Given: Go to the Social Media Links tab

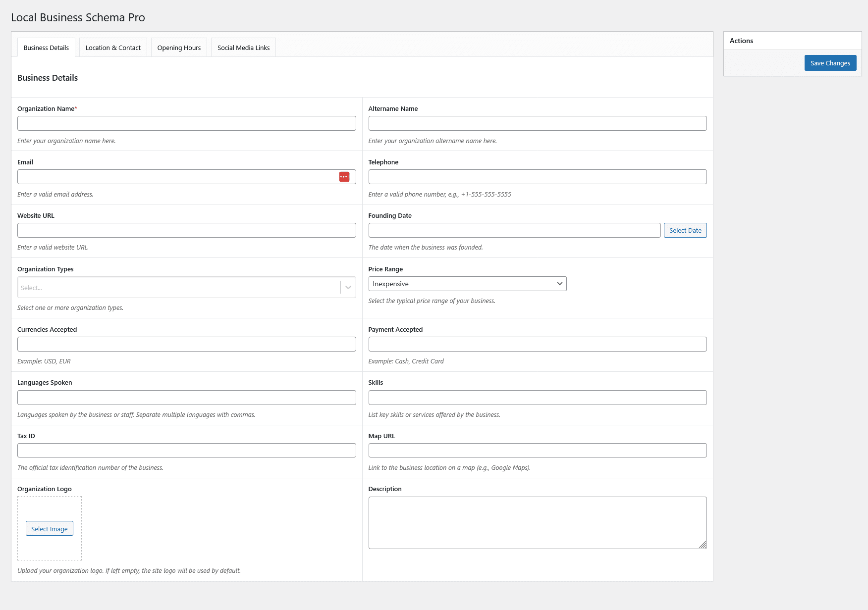Looking at the screenshot, I should click(243, 48).
